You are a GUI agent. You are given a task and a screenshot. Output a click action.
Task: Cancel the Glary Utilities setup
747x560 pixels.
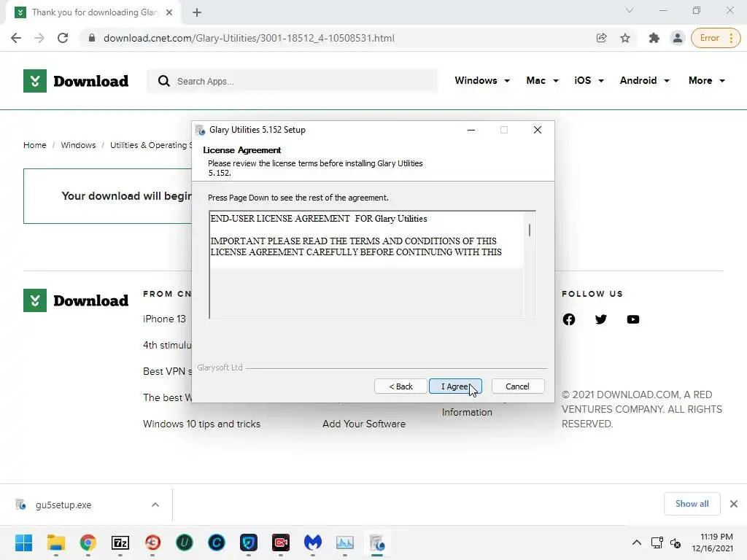tap(517, 386)
